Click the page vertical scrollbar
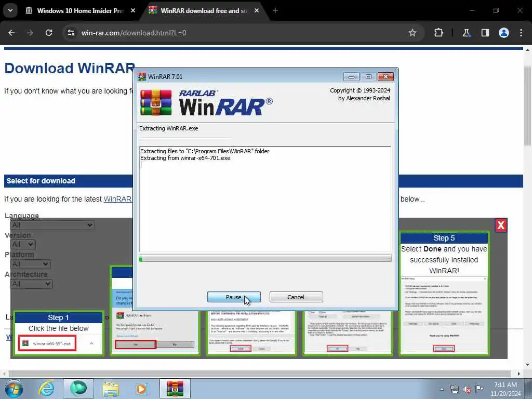532x399 pixels. click(528, 105)
